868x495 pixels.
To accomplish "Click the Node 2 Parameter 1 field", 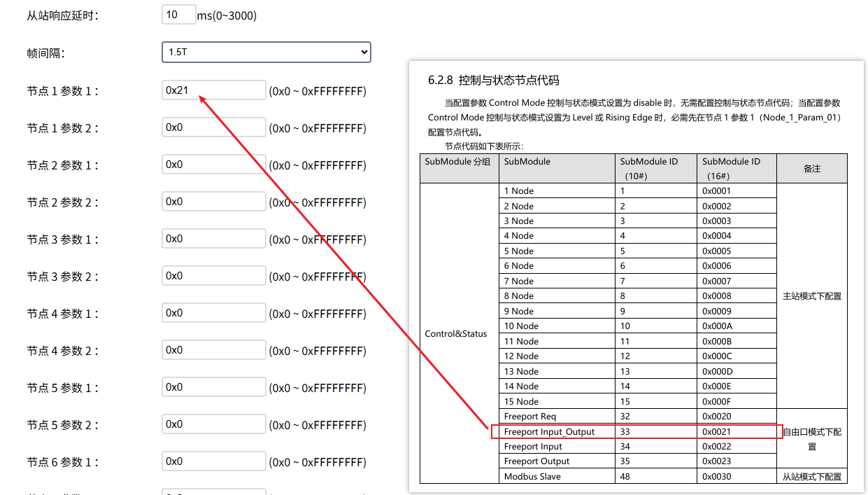I will [x=213, y=165].
